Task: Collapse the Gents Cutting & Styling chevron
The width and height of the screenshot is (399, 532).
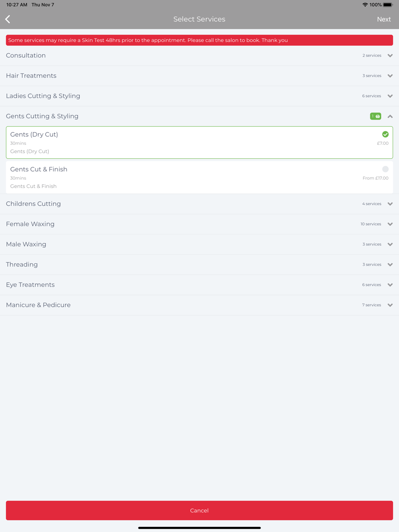Action: pos(390,116)
